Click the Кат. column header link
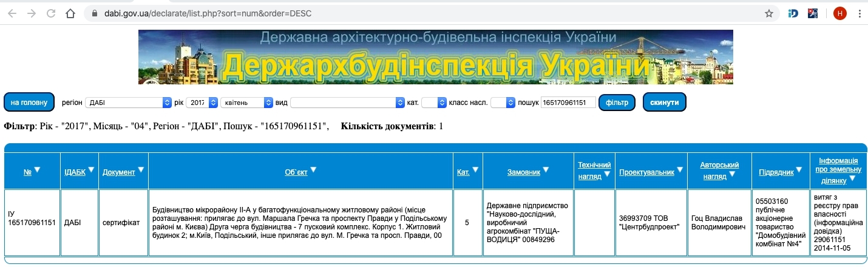This screenshot has width=868, height=267. [463, 172]
